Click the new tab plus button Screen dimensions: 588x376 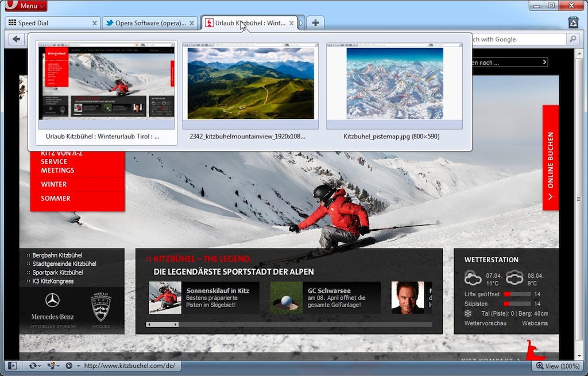(315, 23)
